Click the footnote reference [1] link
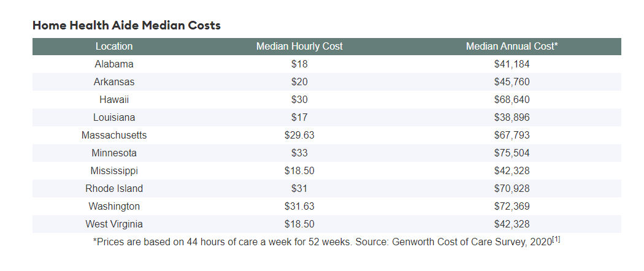 tap(556, 240)
